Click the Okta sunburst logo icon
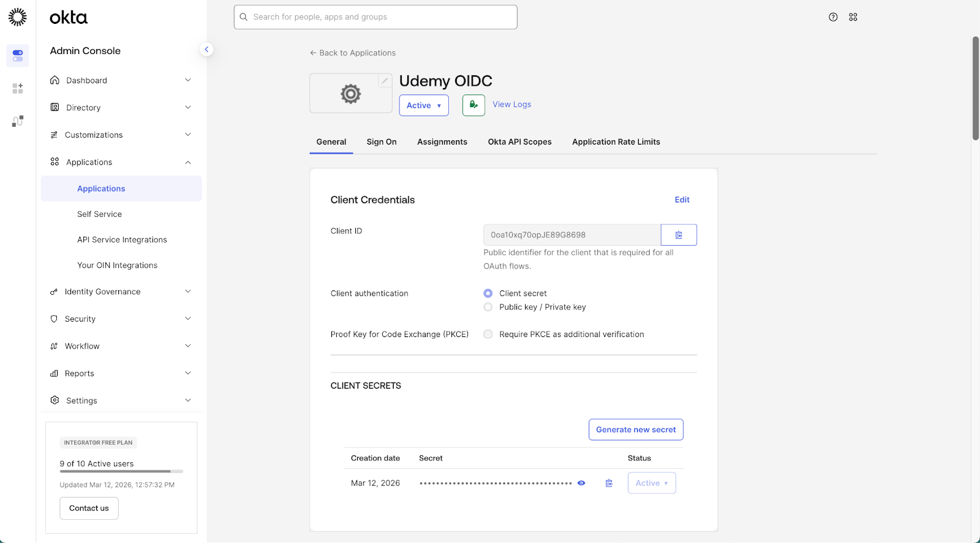The image size is (980, 543). click(18, 17)
